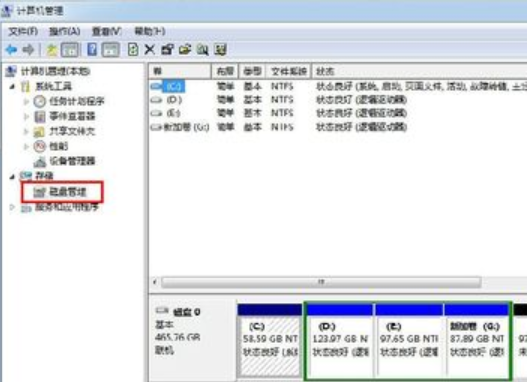Expand the 服务和应用程序 tree node
Screen dimensions: 527x382
tap(12, 207)
